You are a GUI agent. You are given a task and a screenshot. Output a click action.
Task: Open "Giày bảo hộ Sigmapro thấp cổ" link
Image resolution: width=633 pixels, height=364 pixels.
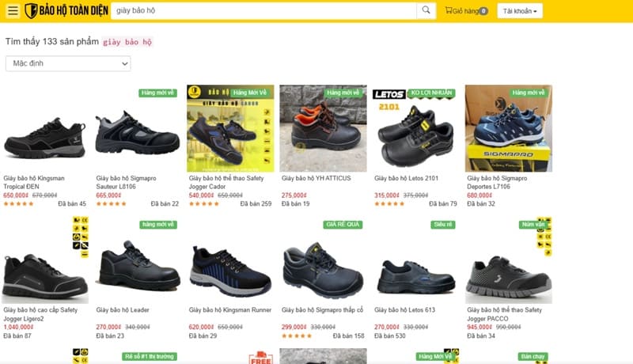pyautogui.click(x=322, y=309)
